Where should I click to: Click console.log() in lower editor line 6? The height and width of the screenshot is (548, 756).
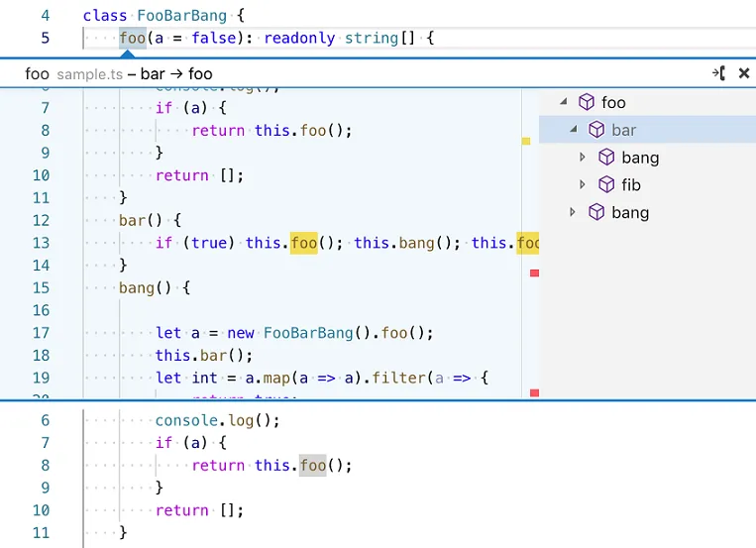click(x=217, y=420)
